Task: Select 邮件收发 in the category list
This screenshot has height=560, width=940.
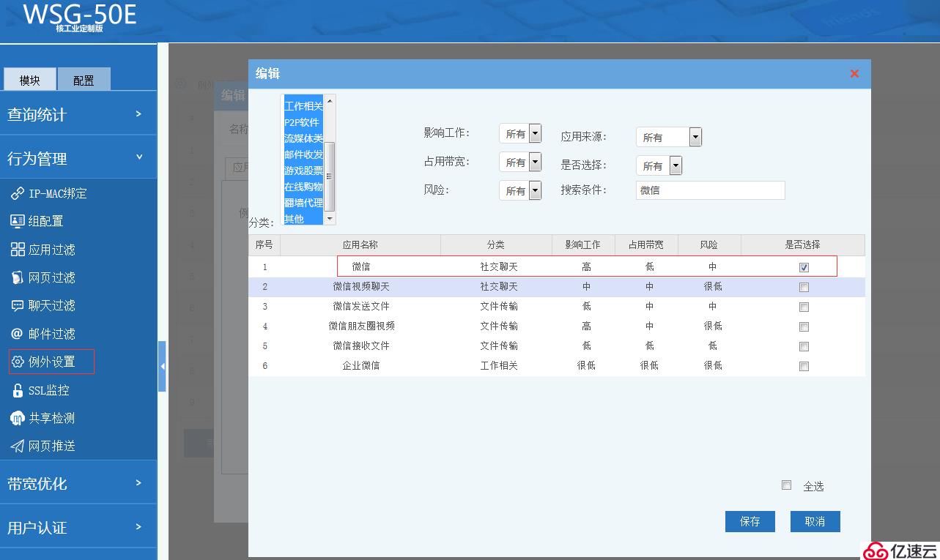Action: [303, 154]
